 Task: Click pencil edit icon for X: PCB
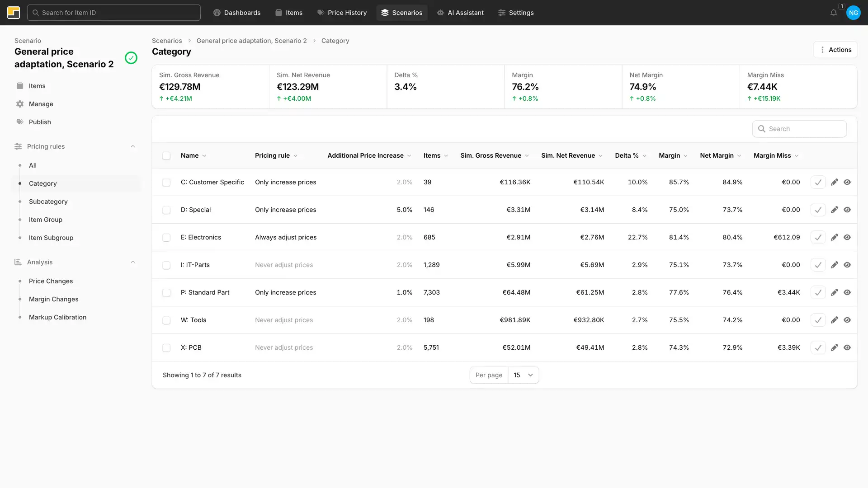tap(834, 347)
